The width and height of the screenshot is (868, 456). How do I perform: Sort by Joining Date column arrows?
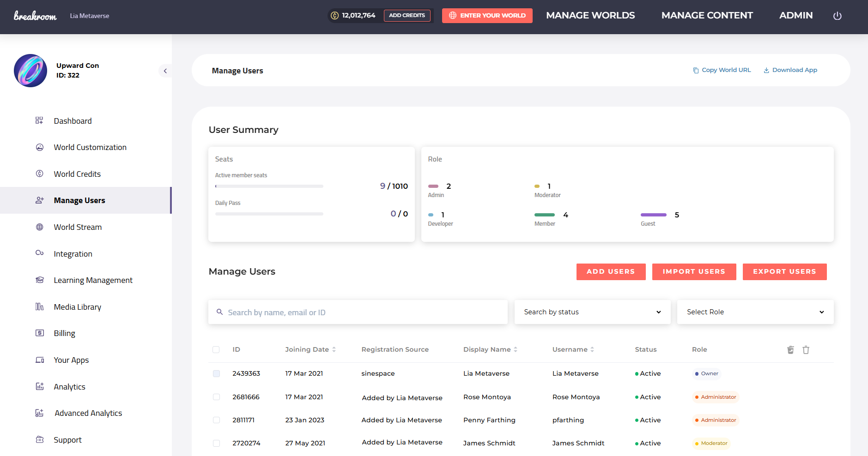click(334, 349)
